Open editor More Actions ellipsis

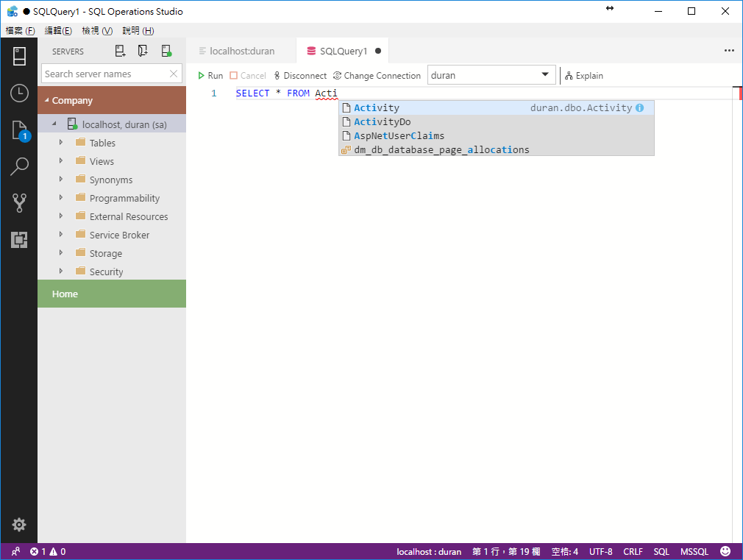click(x=729, y=51)
